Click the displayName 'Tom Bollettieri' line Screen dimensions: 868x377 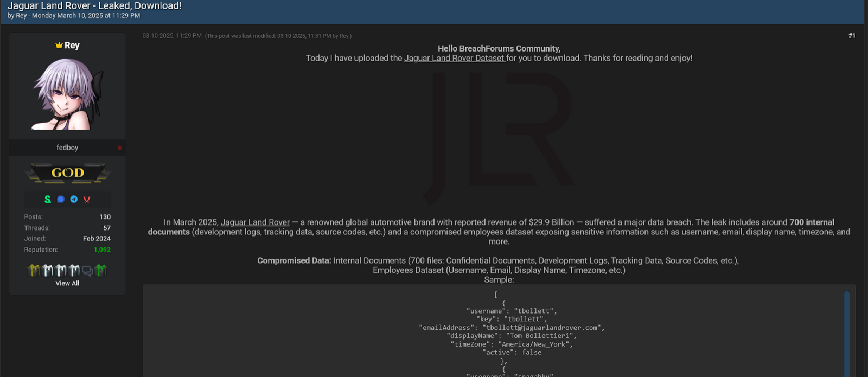coord(512,336)
